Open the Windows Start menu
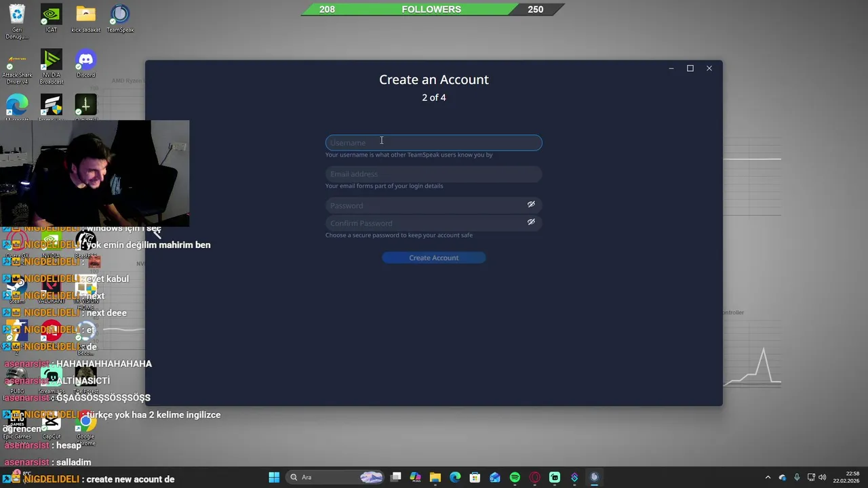This screenshot has height=488, width=868. pyautogui.click(x=274, y=477)
